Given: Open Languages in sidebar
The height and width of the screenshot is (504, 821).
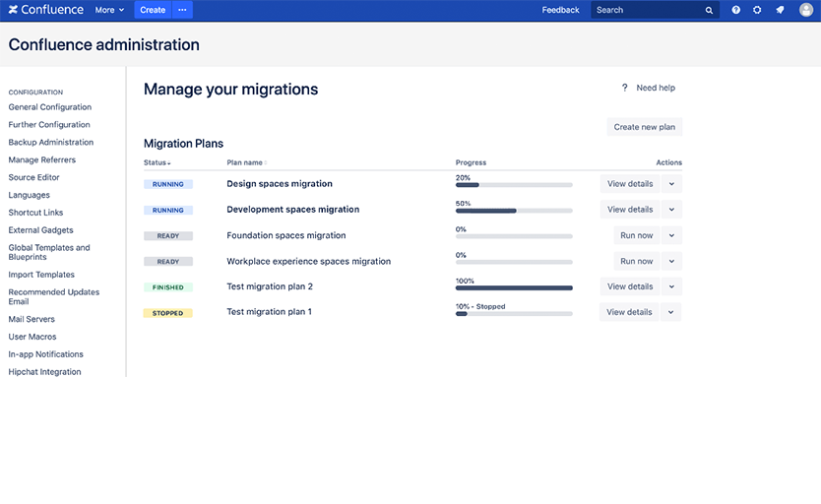Looking at the screenshot, I should [x=30, y=195].
